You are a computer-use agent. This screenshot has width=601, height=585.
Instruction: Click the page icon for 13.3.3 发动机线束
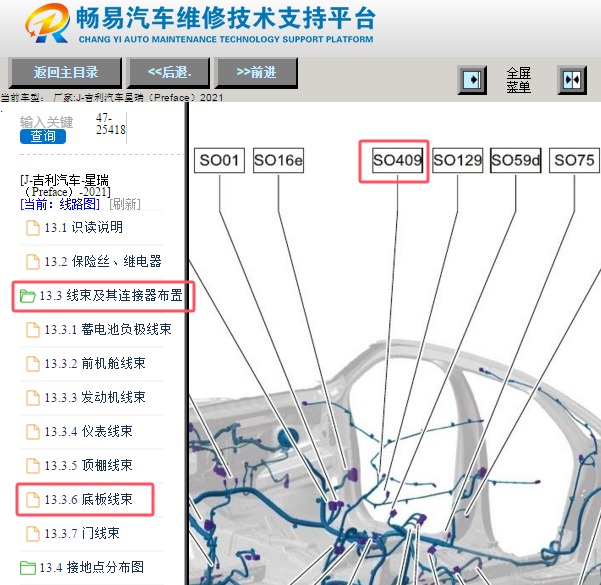click(x=33, y=398)
